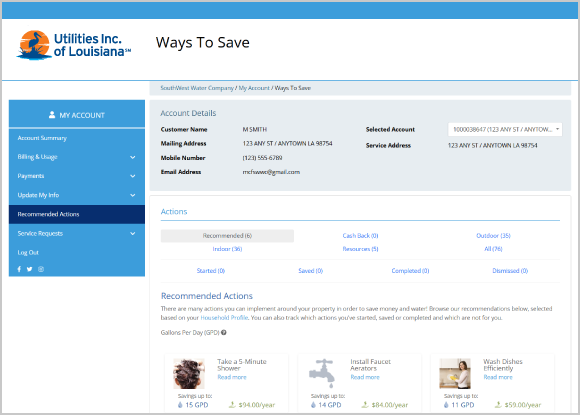Open the Household Profile link
The height and width of the screenshot is (415, 580).
click(224, 318)
